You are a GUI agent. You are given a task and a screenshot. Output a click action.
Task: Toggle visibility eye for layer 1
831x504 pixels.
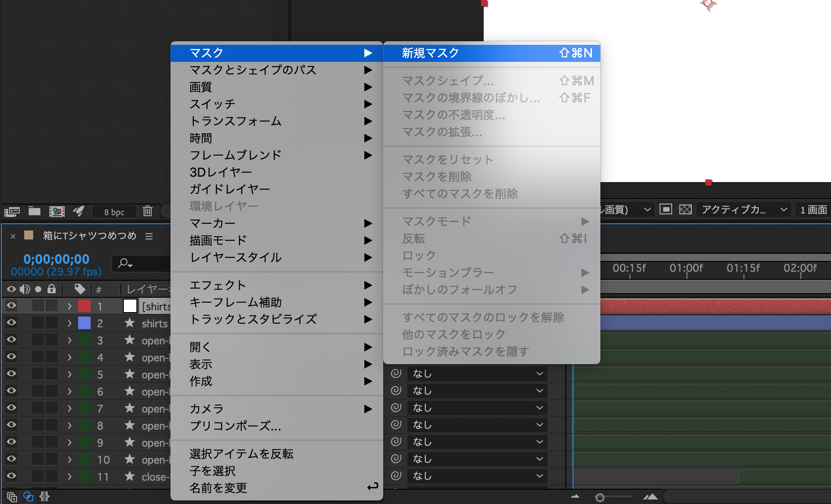pos(11,306)
